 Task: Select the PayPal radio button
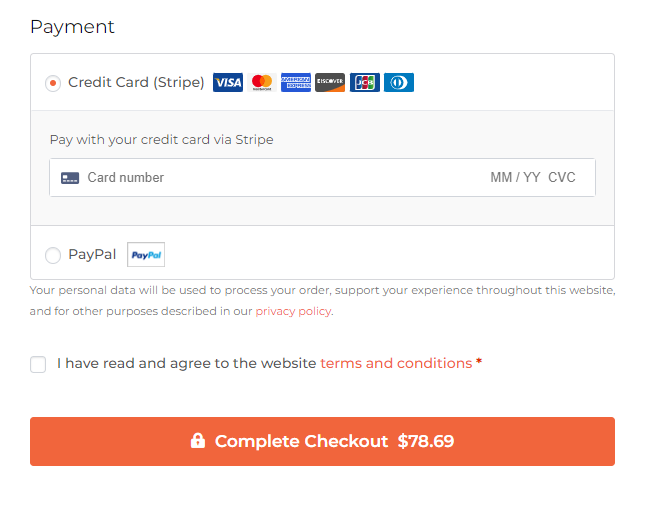pyautogui.click(x=53, y=255)
